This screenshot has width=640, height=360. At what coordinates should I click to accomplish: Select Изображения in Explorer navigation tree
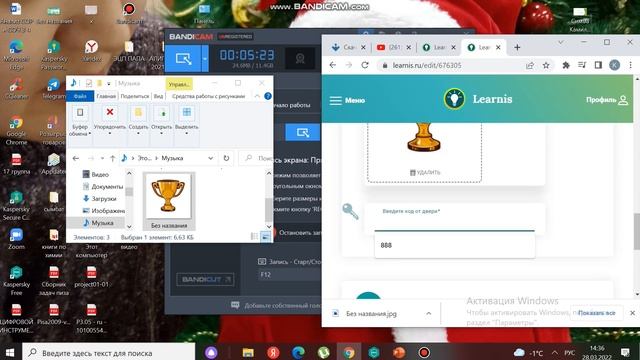103,211
